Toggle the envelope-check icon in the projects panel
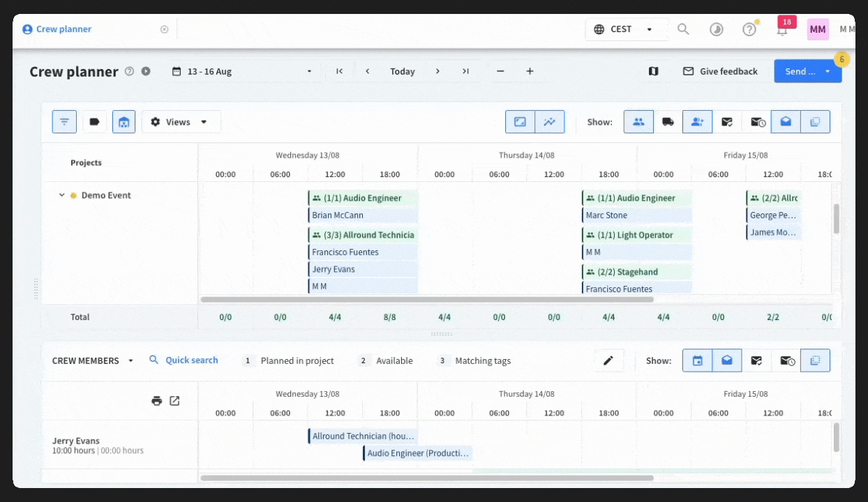Image resolution: width=868 pixels, height=502 pixels. click(x=727, y=122)
